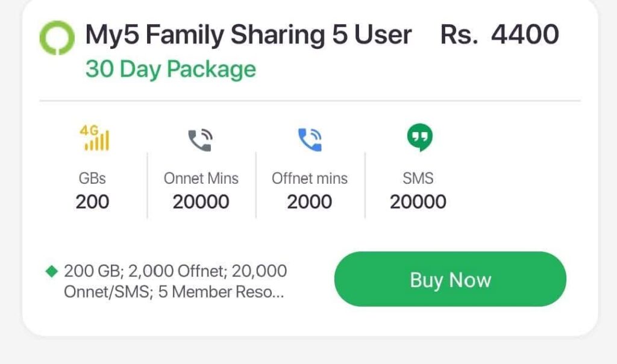Click the GBs label
This screenshot has width=617, height=364.
tap(92, 178)
